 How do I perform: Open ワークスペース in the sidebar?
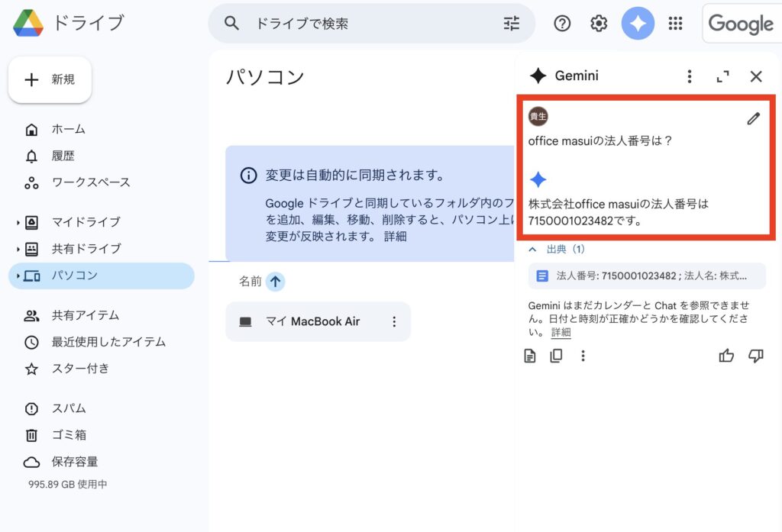91,182
